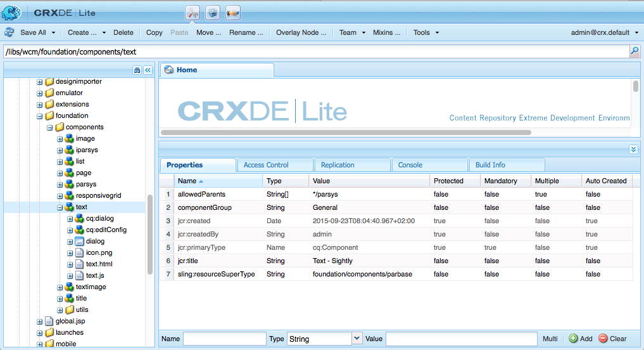Image resolution: width=644 pixels, height=350 pixels.
Task: Collapse the tree panel with double-arrow icon
Action: [148, 70]
